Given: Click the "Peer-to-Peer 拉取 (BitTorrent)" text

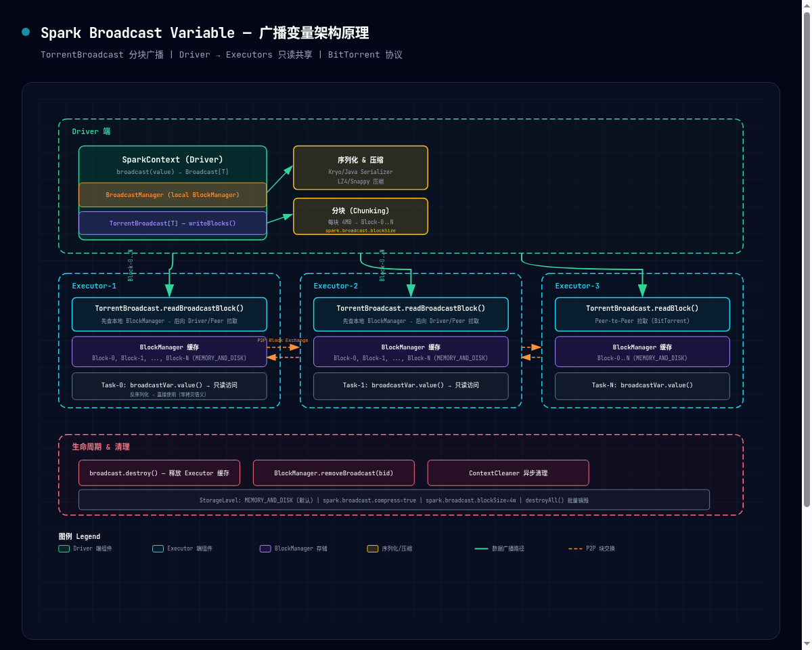Looking at the screenshot, I should 642,321.
